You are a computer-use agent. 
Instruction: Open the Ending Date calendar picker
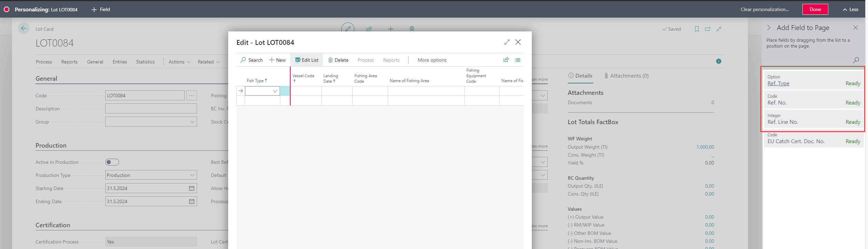(192, 201)
